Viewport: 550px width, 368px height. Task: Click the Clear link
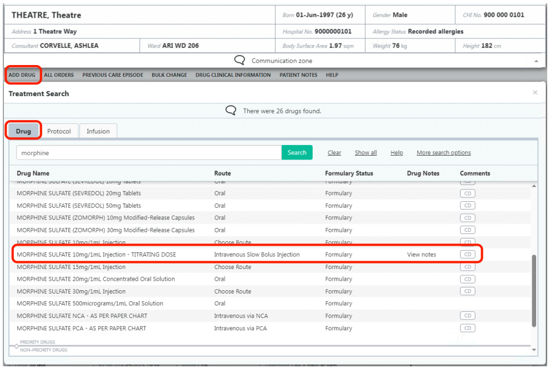coord(334,153)
